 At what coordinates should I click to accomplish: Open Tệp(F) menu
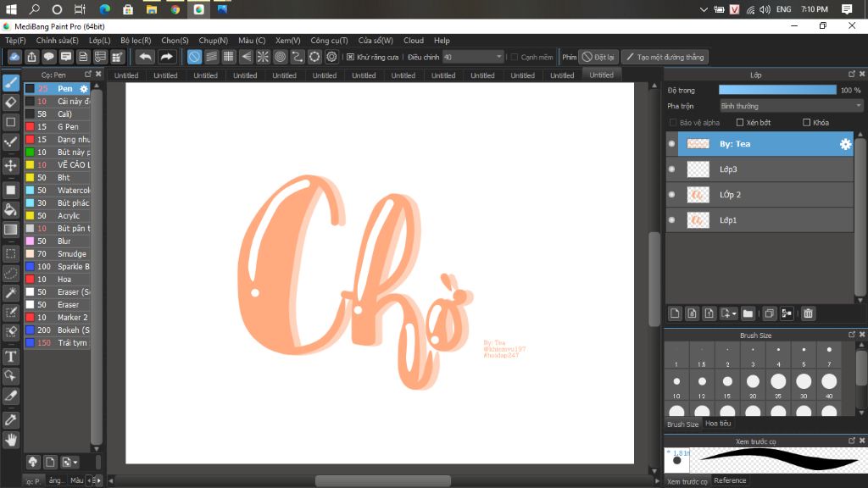[x=15, y=41]
